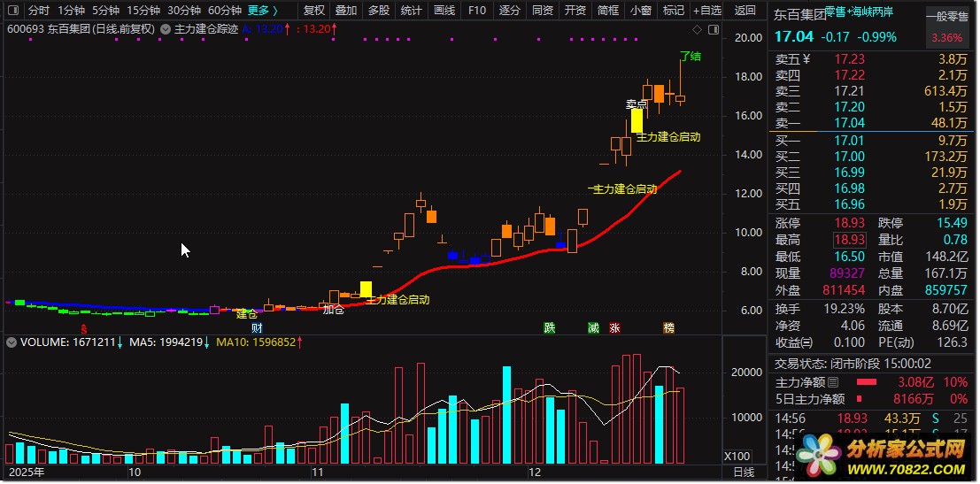Click the 叠加 overlay button
980x484 pixels.
click(x=345, y=11)
